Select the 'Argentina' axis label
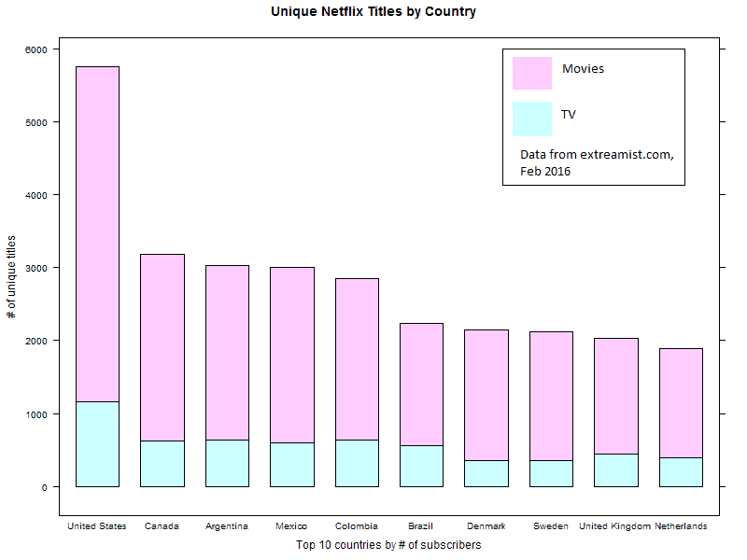 [227, 526]
